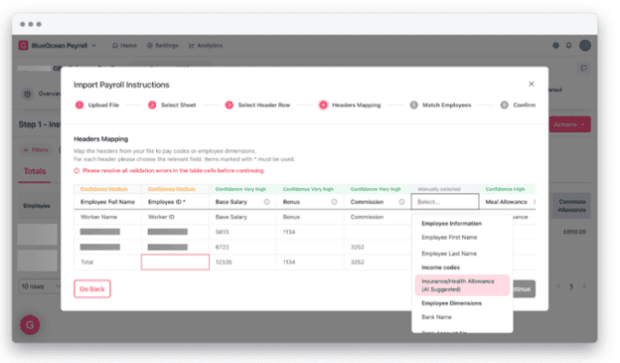
Task: Click the round G help button
Action: (30, 325)
